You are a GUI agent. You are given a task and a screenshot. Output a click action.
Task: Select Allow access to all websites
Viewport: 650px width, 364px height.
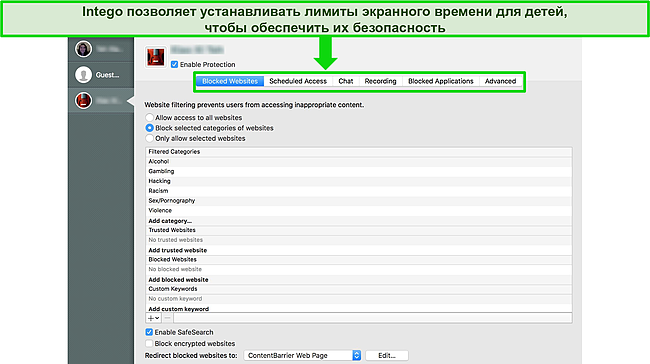150,118
